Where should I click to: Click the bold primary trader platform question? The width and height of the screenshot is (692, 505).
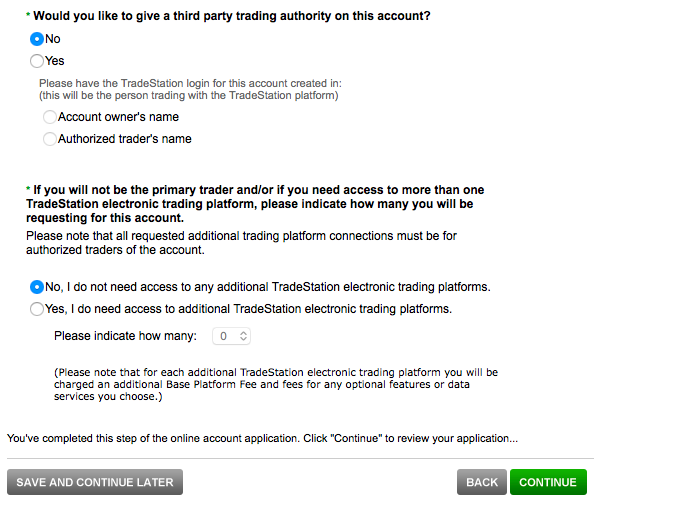point(255,203)
